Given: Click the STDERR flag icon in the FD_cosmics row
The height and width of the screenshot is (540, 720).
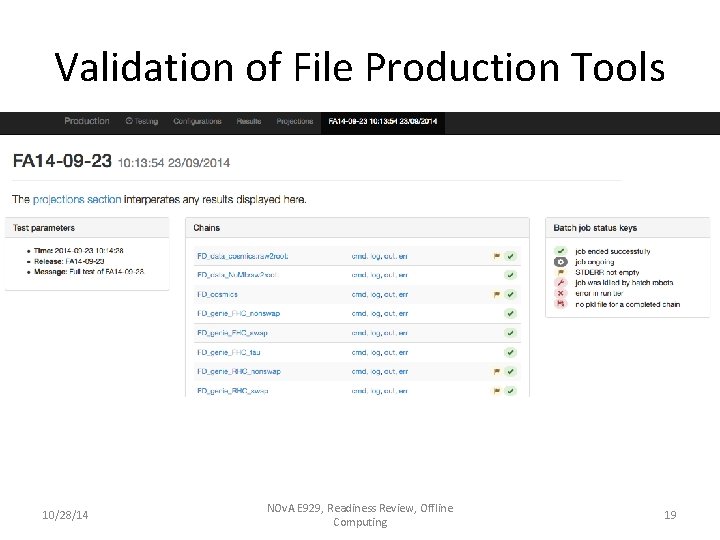Looking at the screenshot, I should pyautogui.click(x=496, y=294).
